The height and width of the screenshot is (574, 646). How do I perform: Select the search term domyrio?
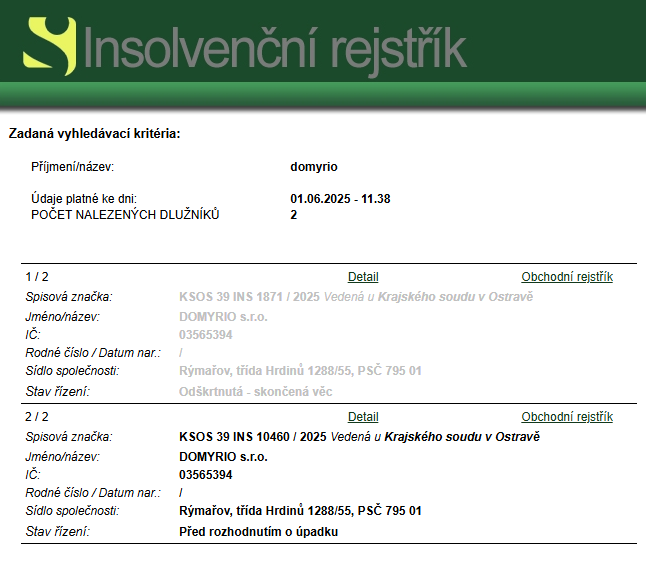tap(314, 167)
